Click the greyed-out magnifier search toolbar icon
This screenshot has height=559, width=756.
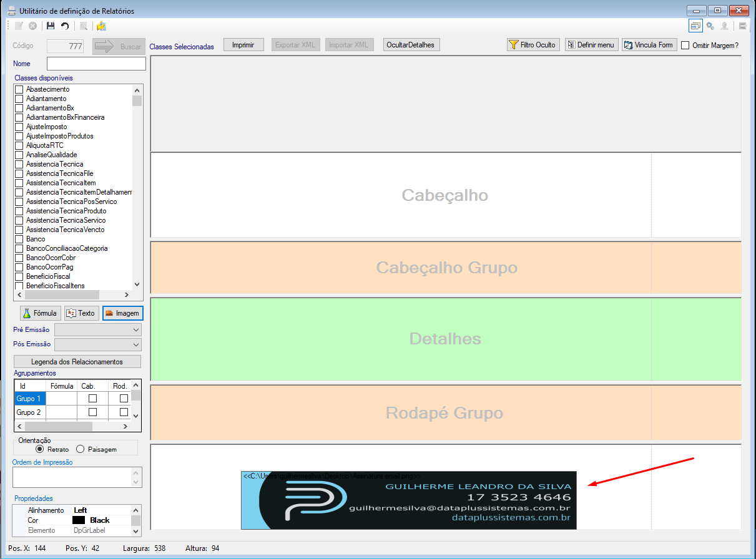(83, 26)
